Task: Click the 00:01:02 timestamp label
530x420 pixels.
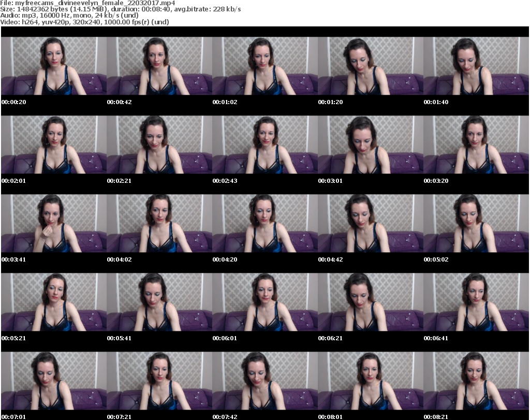Action: [x=225, y=102]
